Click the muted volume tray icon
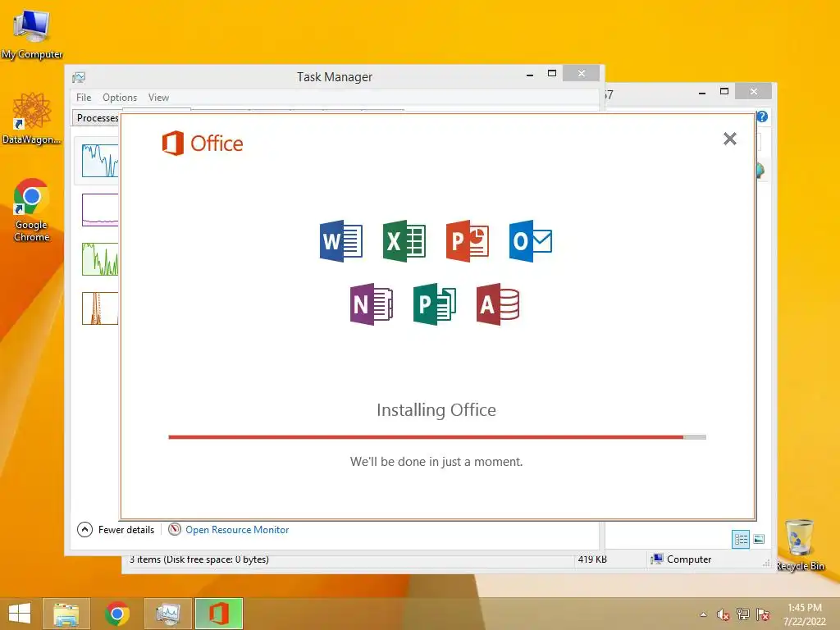 (x=724, y=614)
